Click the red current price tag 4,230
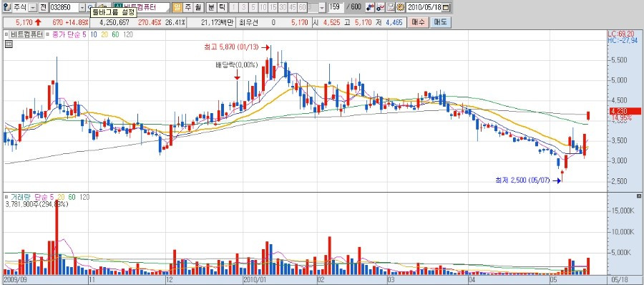The image size is (644, 285). [625, 111]
